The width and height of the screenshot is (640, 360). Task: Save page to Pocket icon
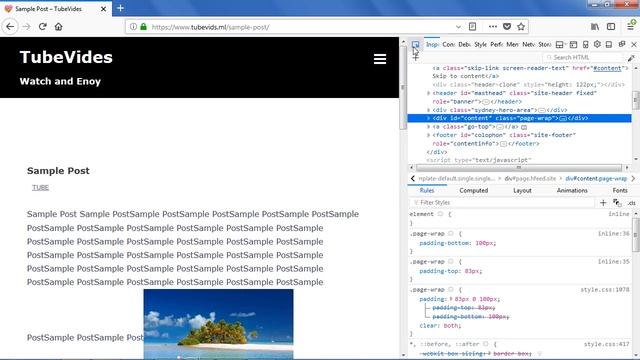point(507,27)
